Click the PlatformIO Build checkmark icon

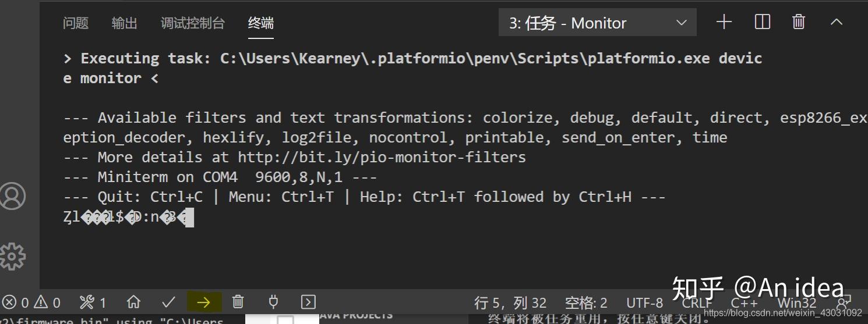pyautogui.click(x=168, y=302)
